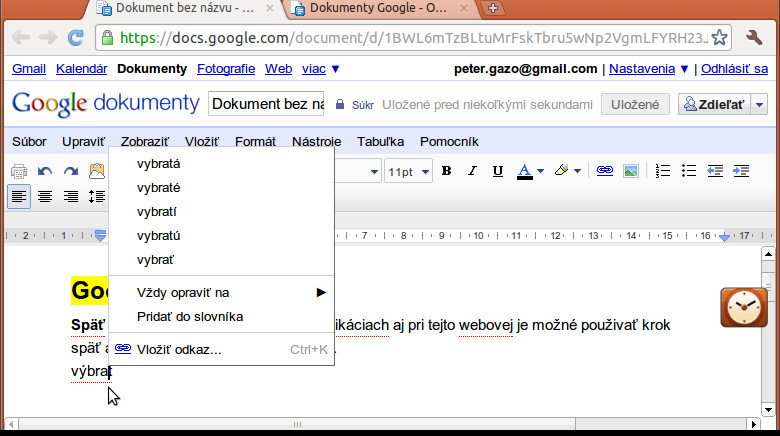Open the Vložiť menu

[201, 142]
